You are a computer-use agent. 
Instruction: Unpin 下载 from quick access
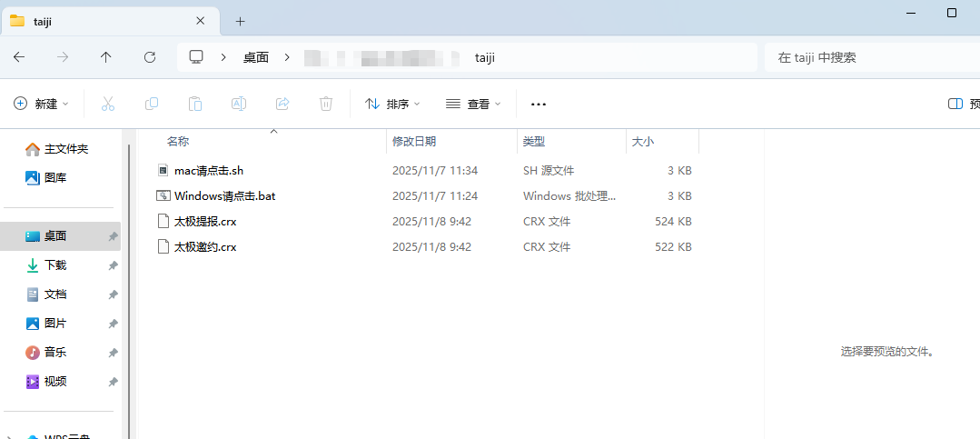pos(113,265)
